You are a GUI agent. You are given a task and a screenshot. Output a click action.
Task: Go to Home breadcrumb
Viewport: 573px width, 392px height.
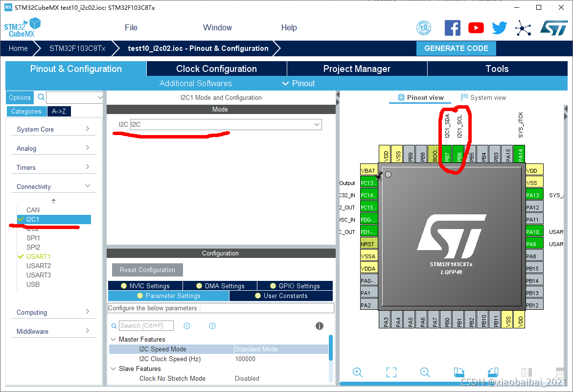[x=18, y=48]
